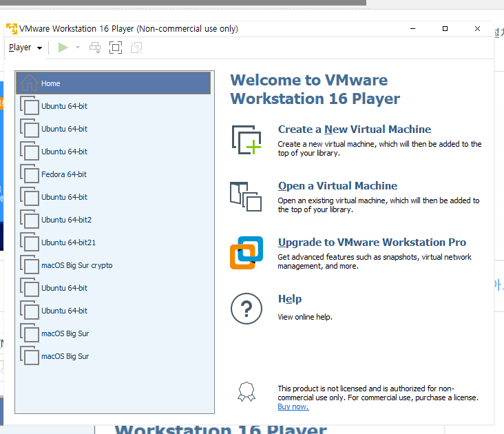504x434 pixels.
Task: Click the VM icon beside Fedora 64-bit
Action: pyautogui.click(x=30, y=174)
